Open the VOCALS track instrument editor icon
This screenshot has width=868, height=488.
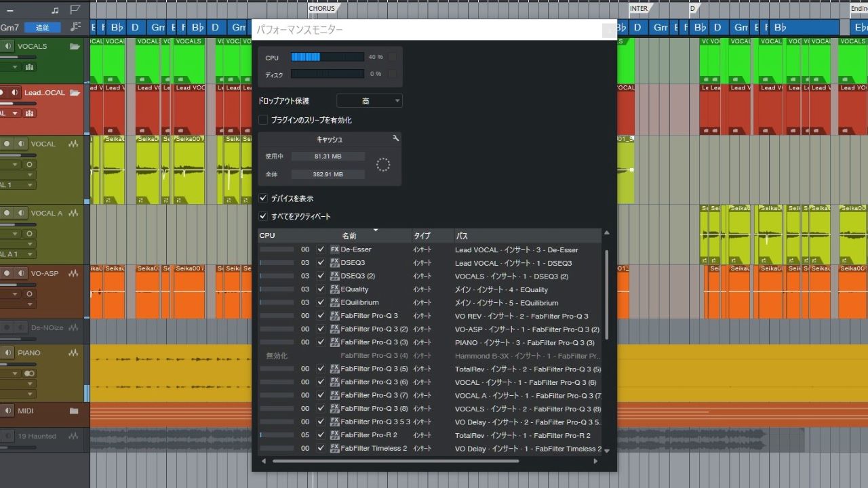coord(29,67)
